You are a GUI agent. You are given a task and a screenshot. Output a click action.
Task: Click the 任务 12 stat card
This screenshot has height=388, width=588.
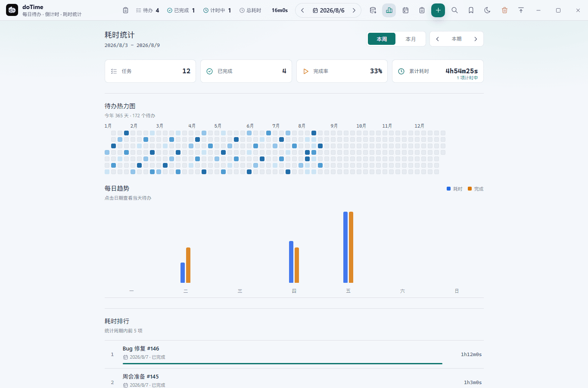[x=150, y=71]
